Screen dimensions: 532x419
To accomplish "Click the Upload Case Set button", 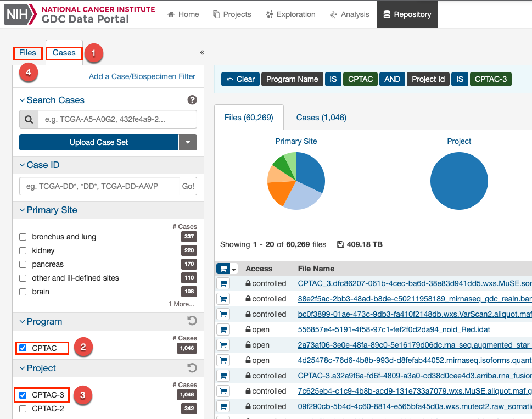I will (x=99, y=142).
